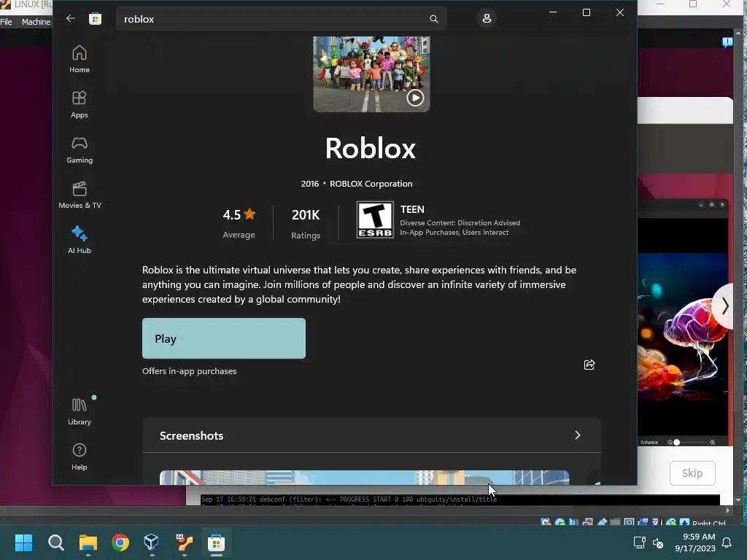747x560 pixels.
Task: Open the Apps section in sidebar
Action: pos(80,104)
